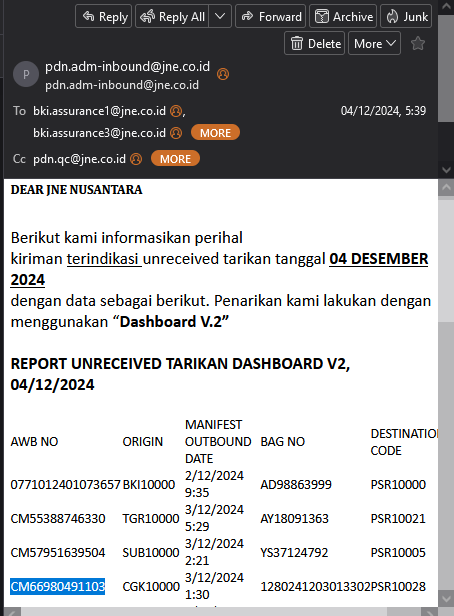Image resolution: width=454 pixels, height=616 pixels.
Task: Click the AWB NO column header
Action: pyautogui.click(x=34, y=442)
